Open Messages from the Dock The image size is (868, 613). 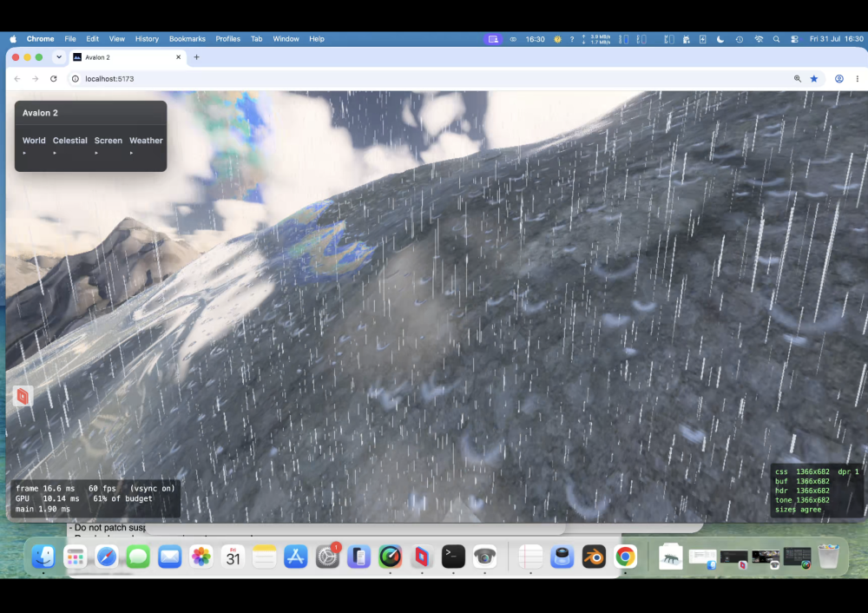[138, 557]
